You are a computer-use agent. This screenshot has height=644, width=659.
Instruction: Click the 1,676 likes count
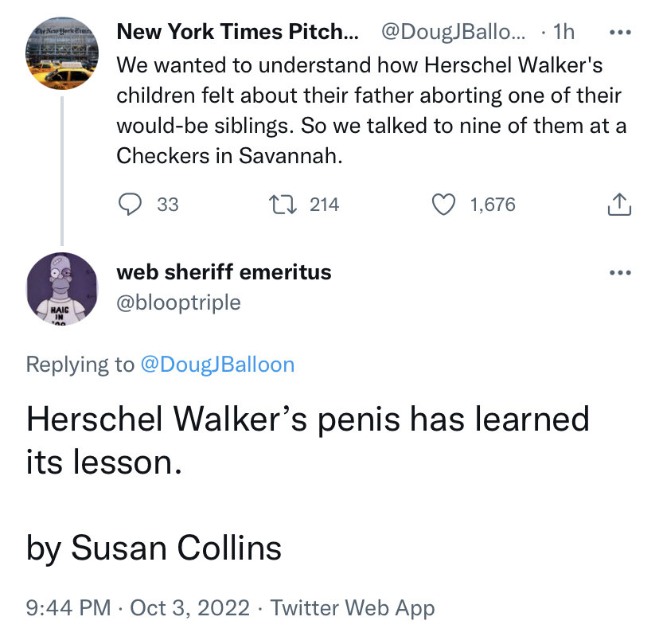pos(493,205)
